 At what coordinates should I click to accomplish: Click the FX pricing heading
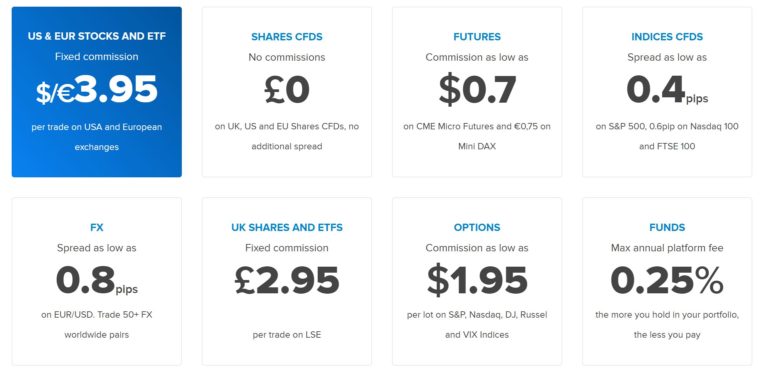pyautogui.click(x=96, y=228)
